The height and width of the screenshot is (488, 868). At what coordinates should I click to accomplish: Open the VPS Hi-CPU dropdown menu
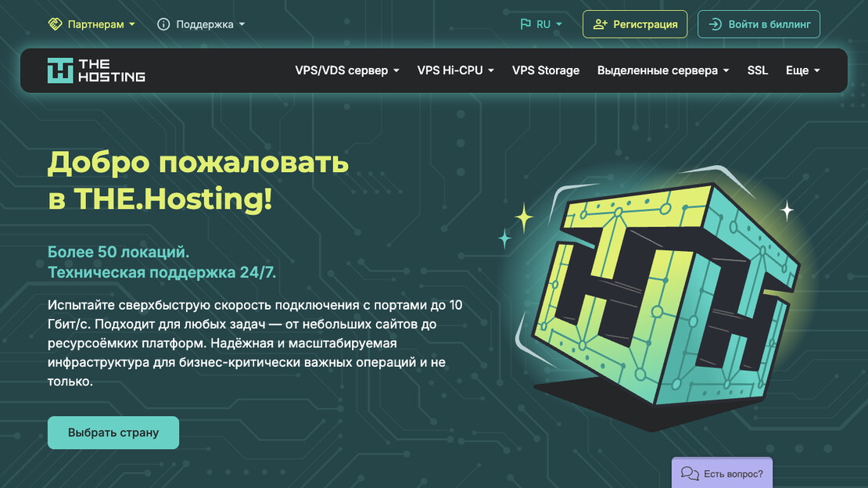[x=455, y=70]
